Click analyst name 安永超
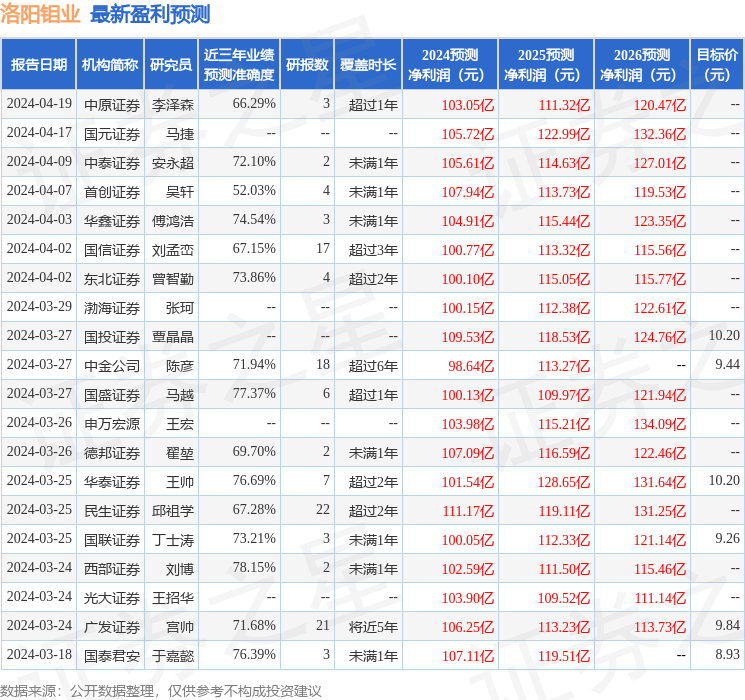 173,163
